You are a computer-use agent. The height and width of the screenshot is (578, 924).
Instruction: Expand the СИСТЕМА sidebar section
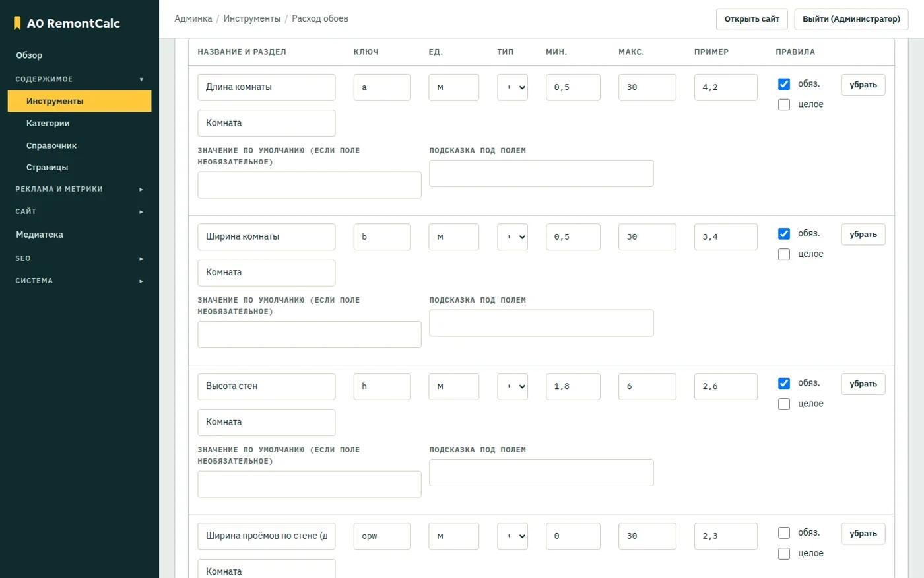click(79, 281)
